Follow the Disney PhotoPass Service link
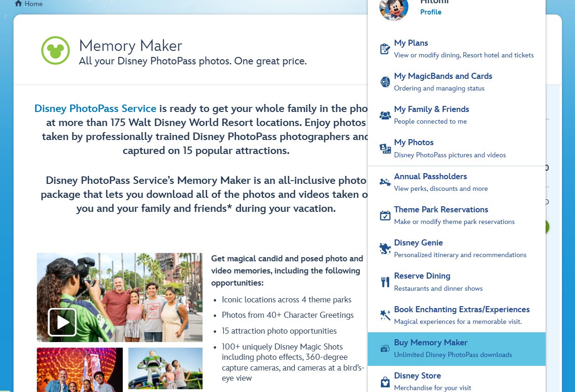 [95, 109]
